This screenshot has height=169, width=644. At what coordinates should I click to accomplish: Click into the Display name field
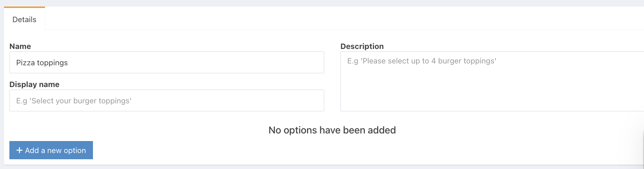coord(167,100)
